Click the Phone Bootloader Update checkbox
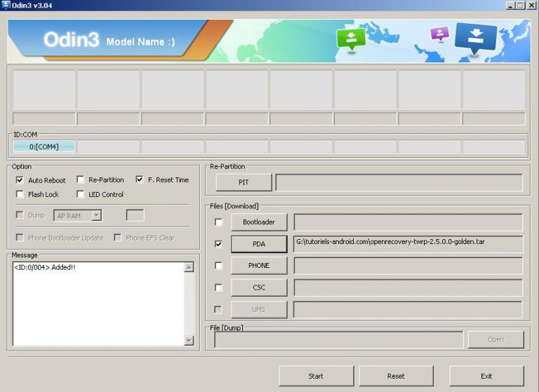This screenshot has width=539, height=392. (x=20, y=238)
